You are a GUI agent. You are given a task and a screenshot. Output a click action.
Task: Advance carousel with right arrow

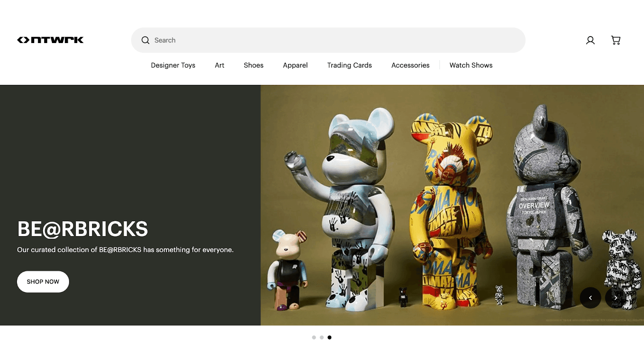(615, 298)
